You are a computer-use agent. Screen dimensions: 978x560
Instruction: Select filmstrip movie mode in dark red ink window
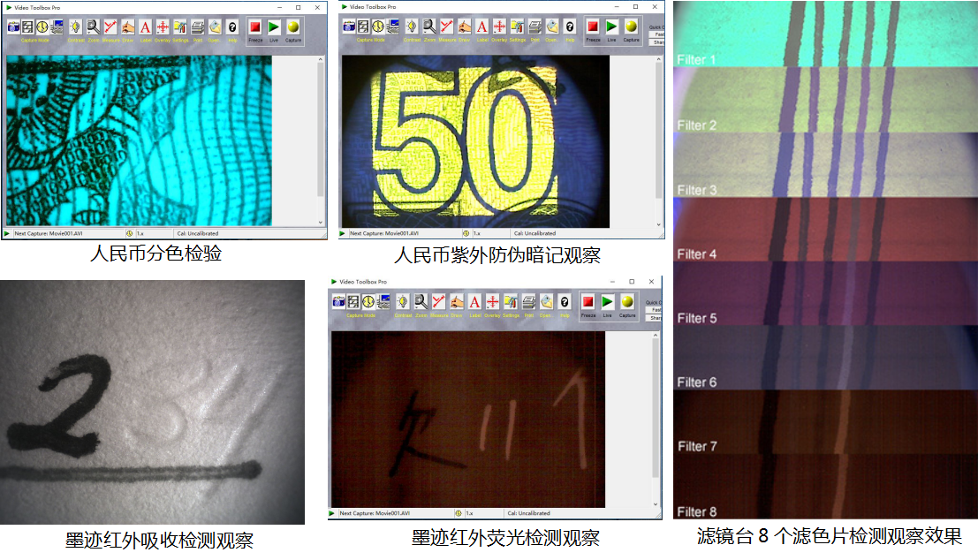353,302
